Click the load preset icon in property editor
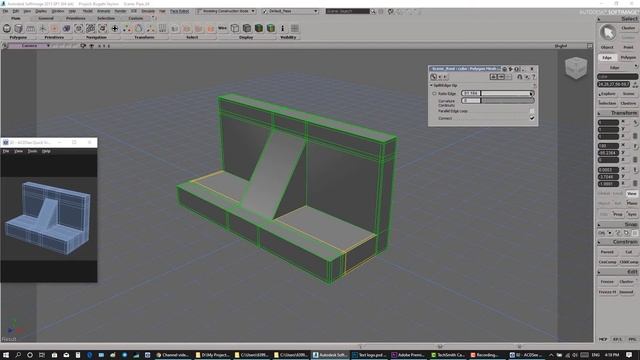 point(493,77)
